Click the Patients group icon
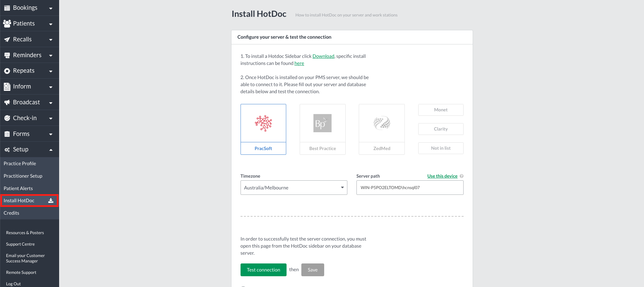This screenshot has width=644, height=287. 7,24
